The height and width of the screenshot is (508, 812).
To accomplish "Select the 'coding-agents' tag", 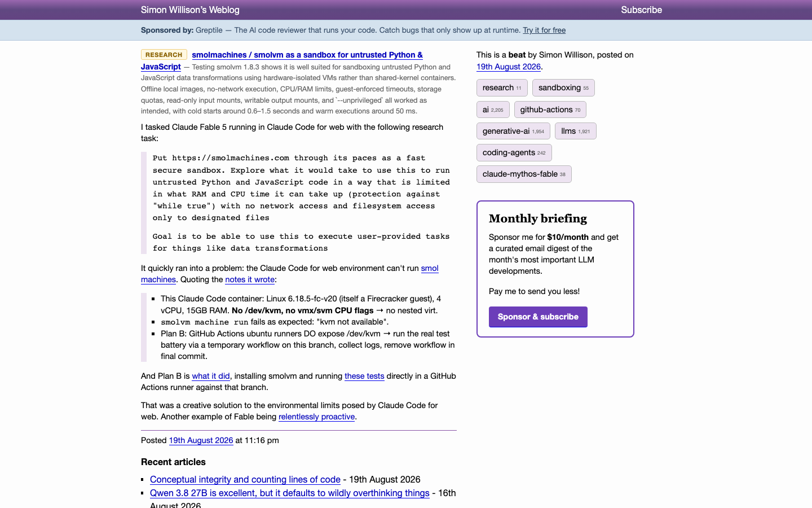I will [x=514, y=152].
